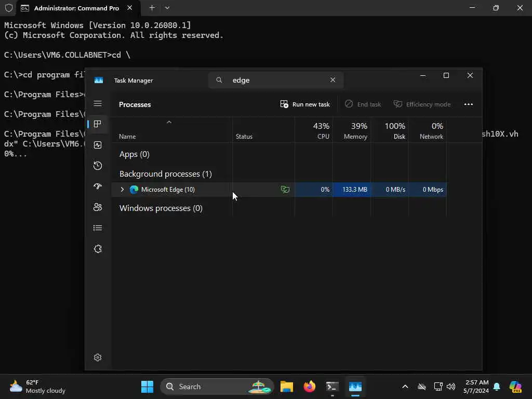The height and width of the screenshot is (399, 532).
Task: Open the weather widget showing 62°F
Action: pos(37,387)
